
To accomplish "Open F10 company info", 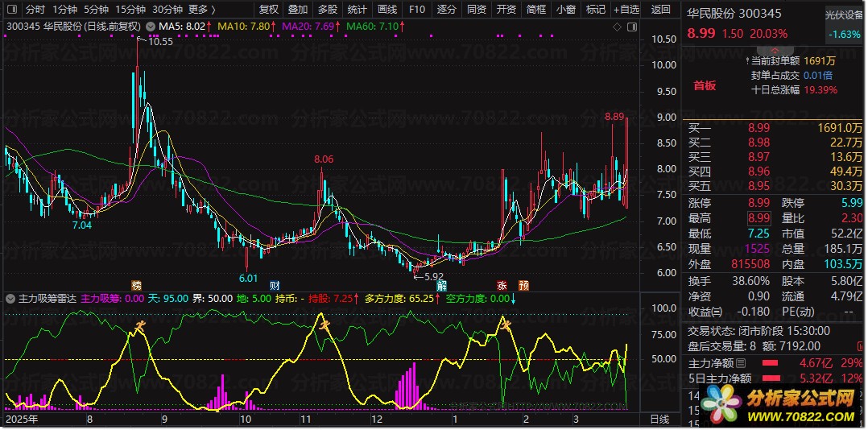I will 416,10.
